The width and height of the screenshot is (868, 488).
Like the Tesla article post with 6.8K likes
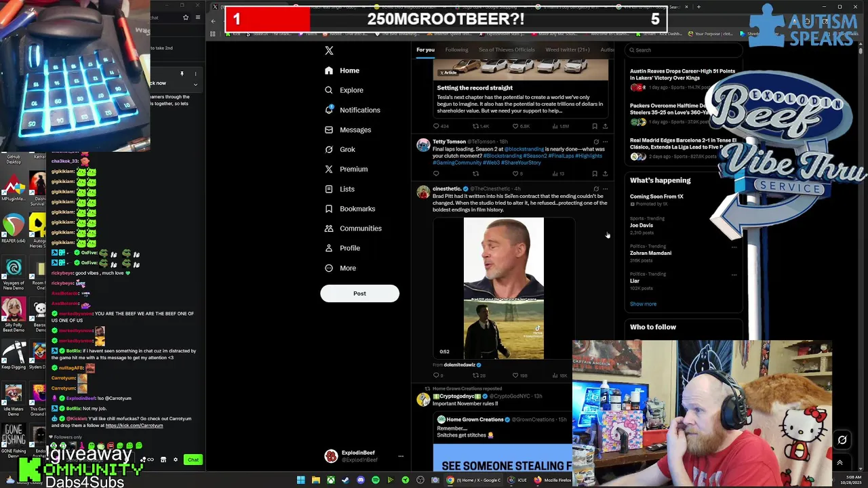tap(521, 126)
